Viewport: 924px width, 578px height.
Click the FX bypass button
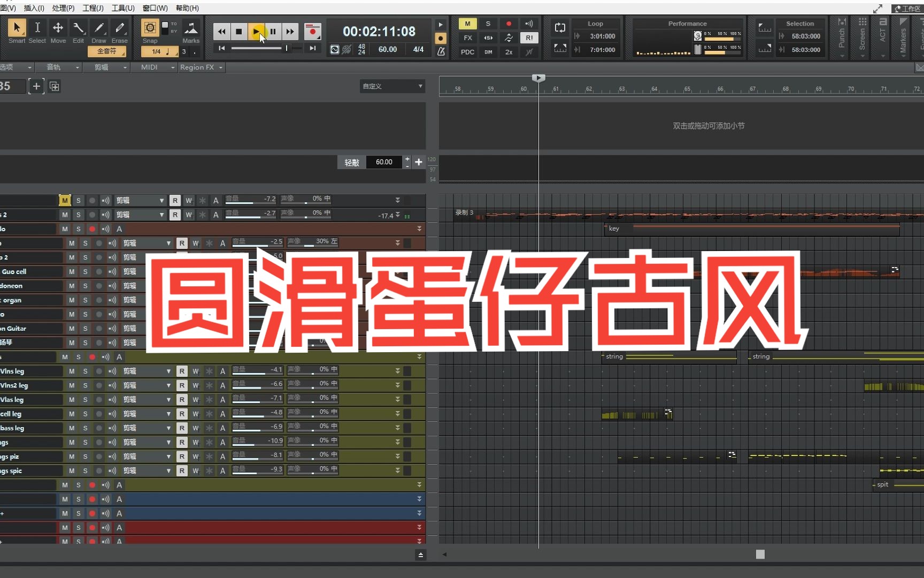tap(468, 38)
